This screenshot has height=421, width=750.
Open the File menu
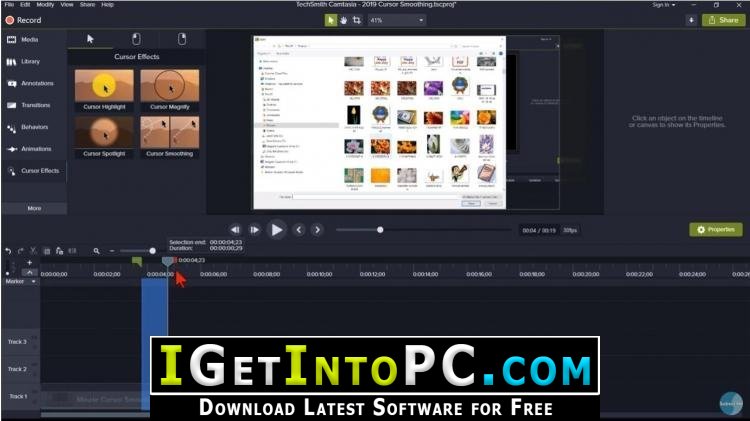[9, 4]
